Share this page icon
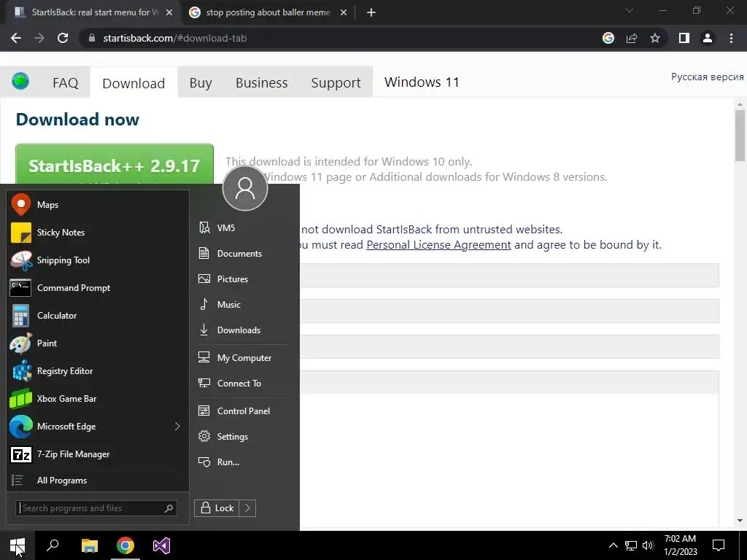Screen dimensions: 747x560 point(632,38)
